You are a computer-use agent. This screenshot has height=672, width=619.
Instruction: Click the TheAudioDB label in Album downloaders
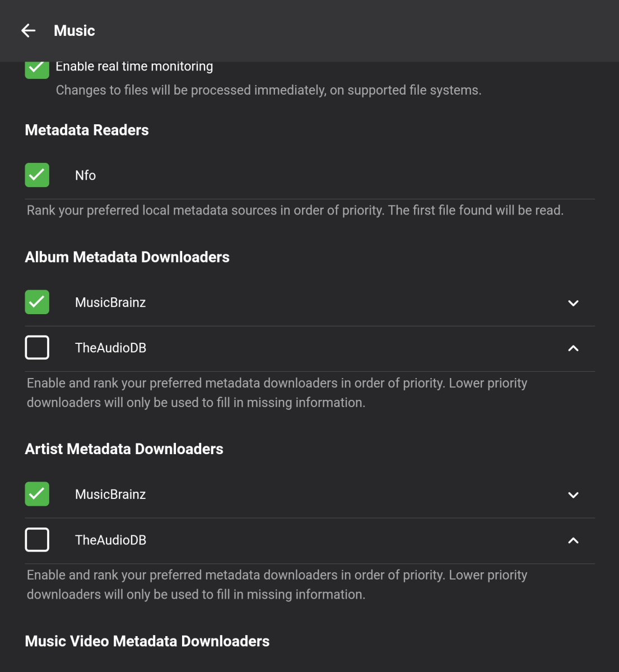(110, 348)
